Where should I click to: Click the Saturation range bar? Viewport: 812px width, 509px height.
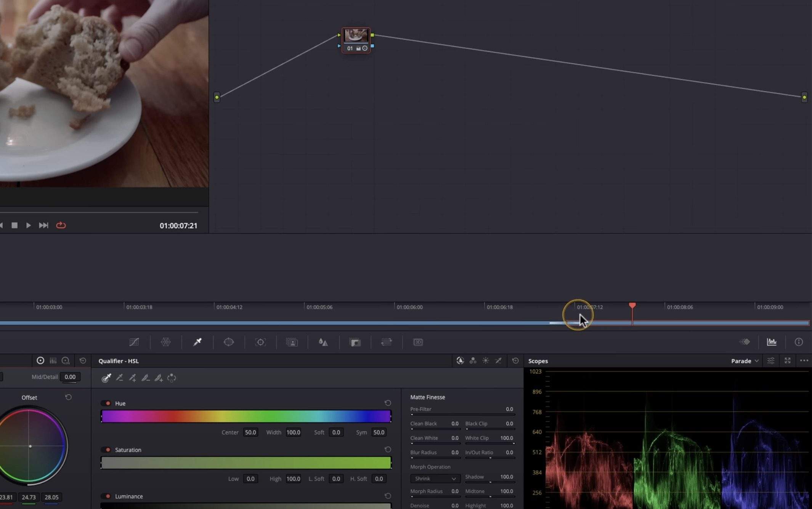(x=246, y=463)
